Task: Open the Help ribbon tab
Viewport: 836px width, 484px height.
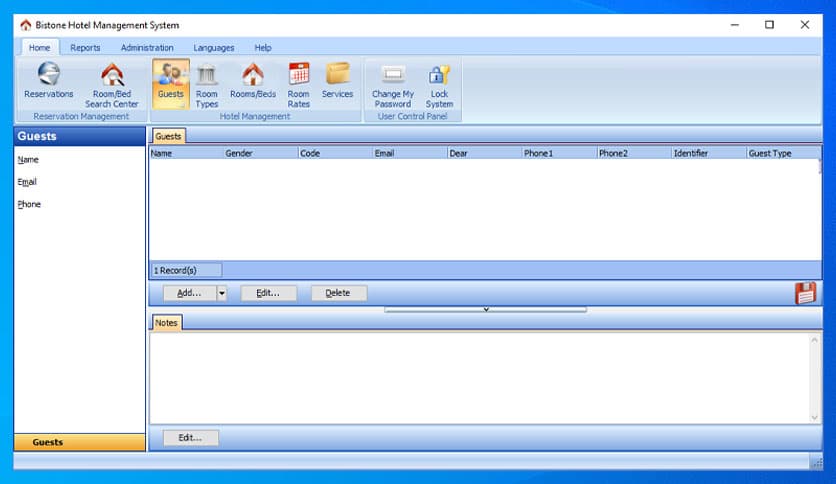Action: pos(263,47)
